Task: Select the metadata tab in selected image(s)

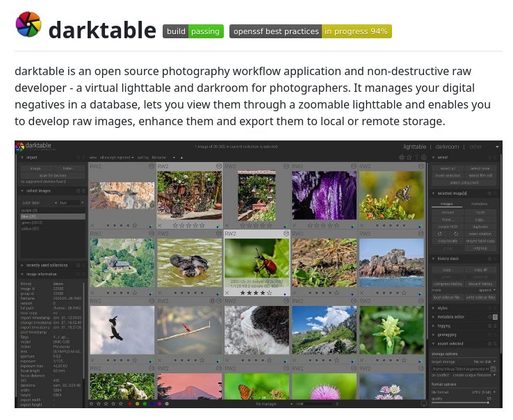Action: [479, 204]
